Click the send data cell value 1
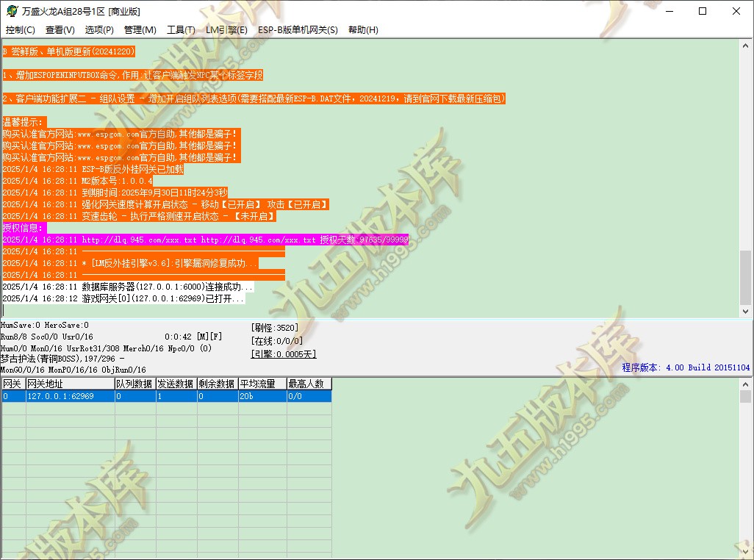This screenshot has height=560, width=754. [176, 396]
